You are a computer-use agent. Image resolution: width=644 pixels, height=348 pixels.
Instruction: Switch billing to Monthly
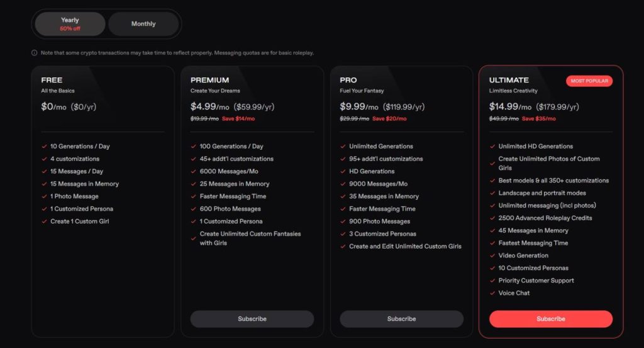pos(143,24)
